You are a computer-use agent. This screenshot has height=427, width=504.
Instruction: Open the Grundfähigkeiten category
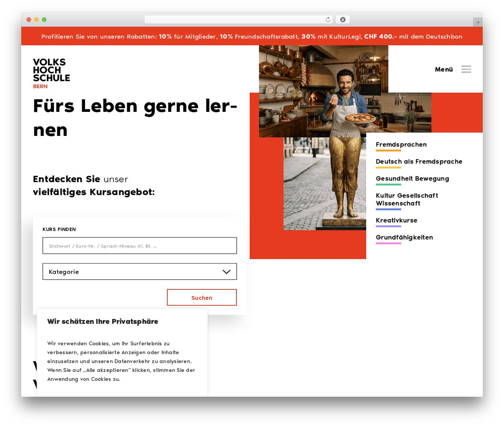click(404, 237)
